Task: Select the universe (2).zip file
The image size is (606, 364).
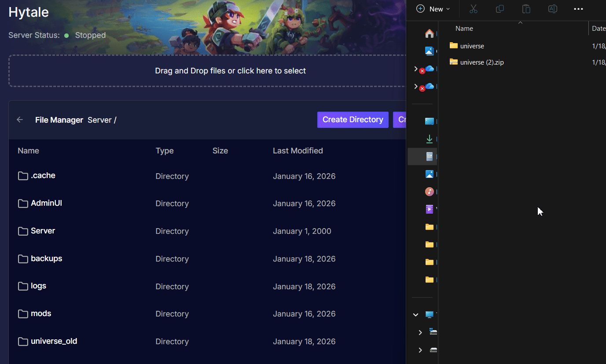Action: coord(481,62)
